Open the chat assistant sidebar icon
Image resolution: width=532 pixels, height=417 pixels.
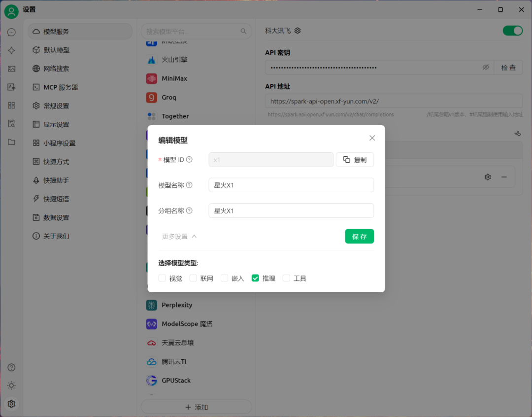click(11, 32)
